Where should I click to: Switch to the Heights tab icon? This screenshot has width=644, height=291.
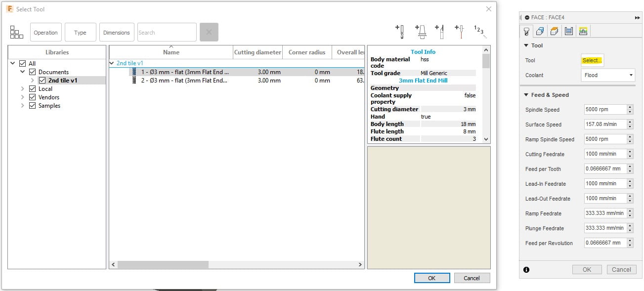pyautogui.click(x=555, y=31)
